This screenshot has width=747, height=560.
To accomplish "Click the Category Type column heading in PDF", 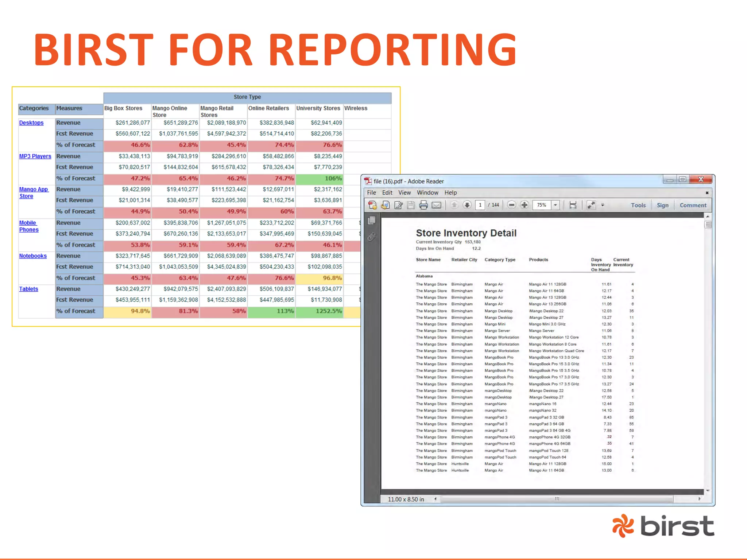I will tap(500, 260).
